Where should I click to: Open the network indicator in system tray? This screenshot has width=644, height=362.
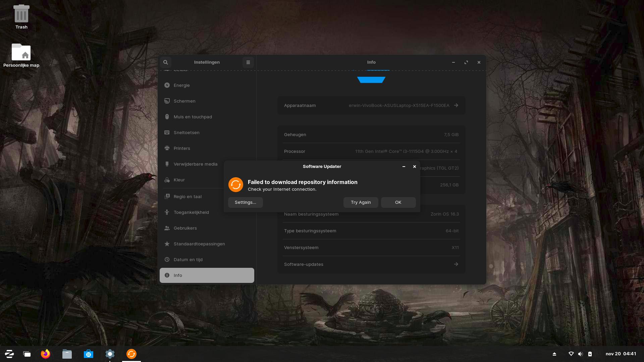[571, 354]
